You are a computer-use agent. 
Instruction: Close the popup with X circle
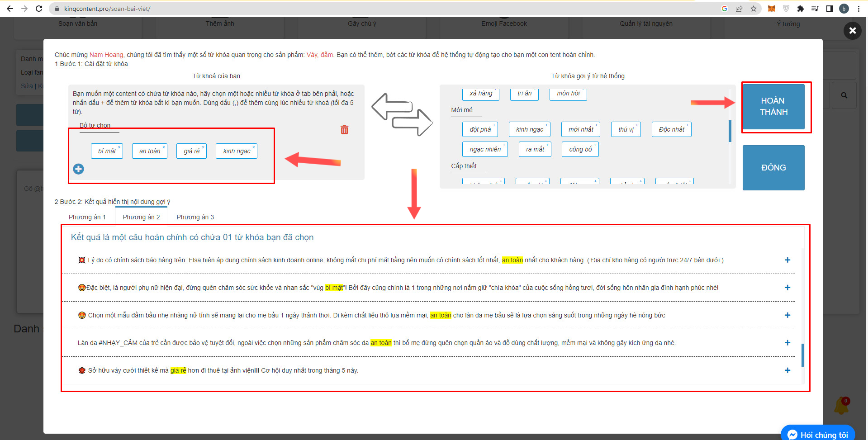pos(853,30)
